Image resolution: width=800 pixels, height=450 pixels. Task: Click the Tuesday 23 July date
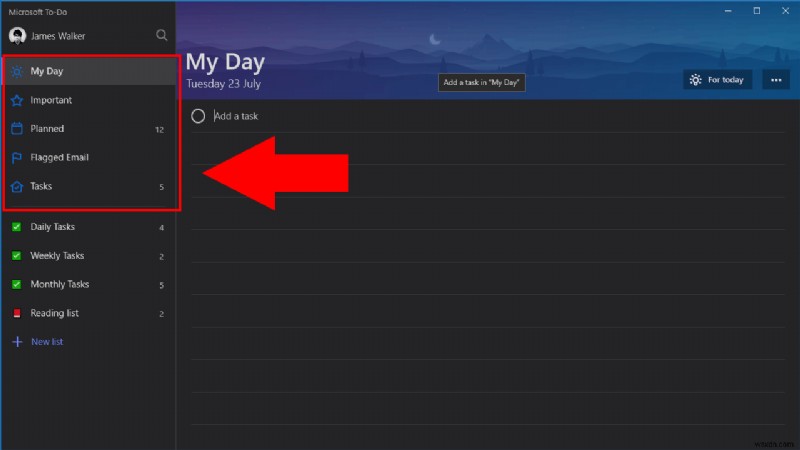223,84
